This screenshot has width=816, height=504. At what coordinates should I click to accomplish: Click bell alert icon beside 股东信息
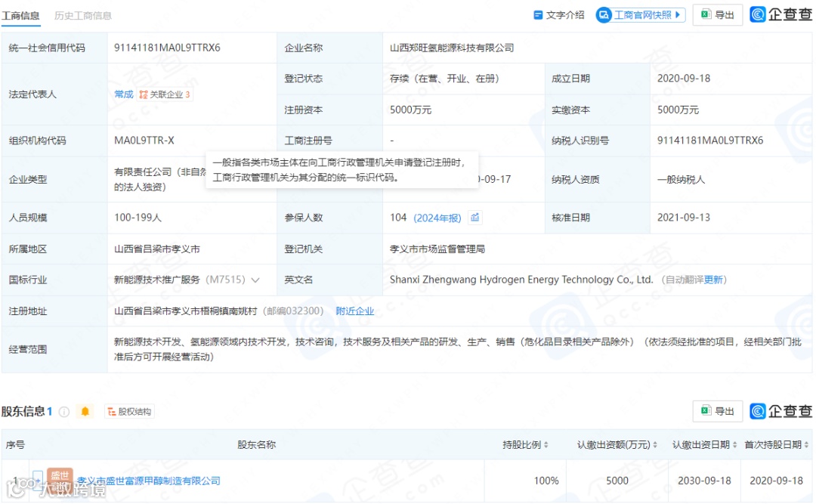pyautogui.click(x=85, y=412)
